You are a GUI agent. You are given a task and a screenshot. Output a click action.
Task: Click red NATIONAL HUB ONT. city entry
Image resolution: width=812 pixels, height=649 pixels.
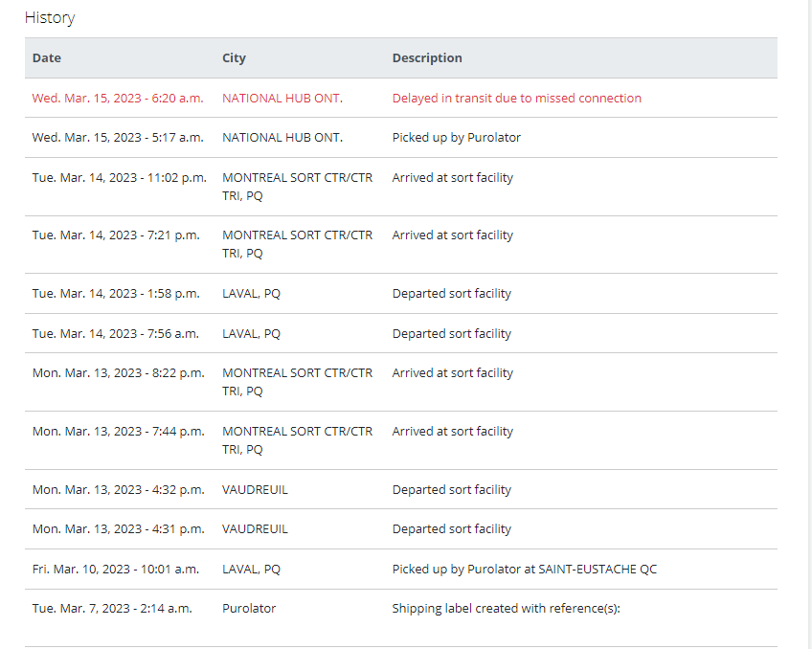[x=282, y=99]
